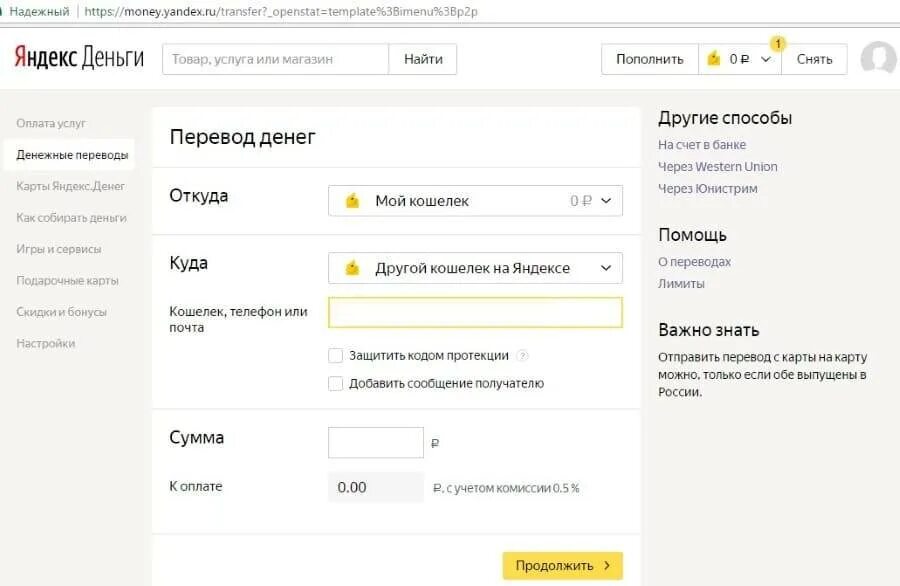Open Как собирать деньги section
Screen dimensions: 900x586
[71, 218]
